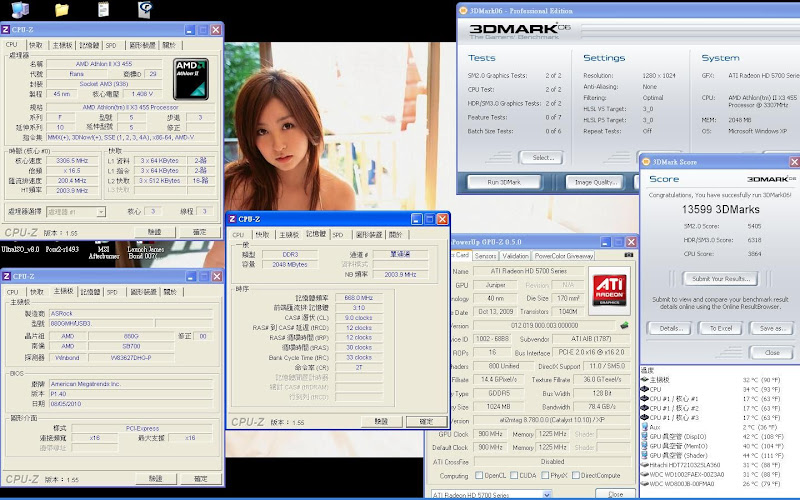Click the Close button in GPU-Z

tap(616, 494)
